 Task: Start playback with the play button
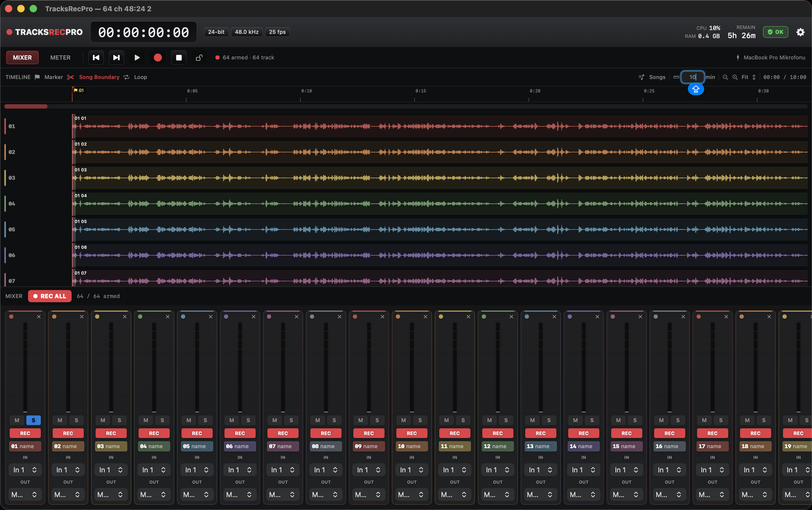click(x=137, y=58)
